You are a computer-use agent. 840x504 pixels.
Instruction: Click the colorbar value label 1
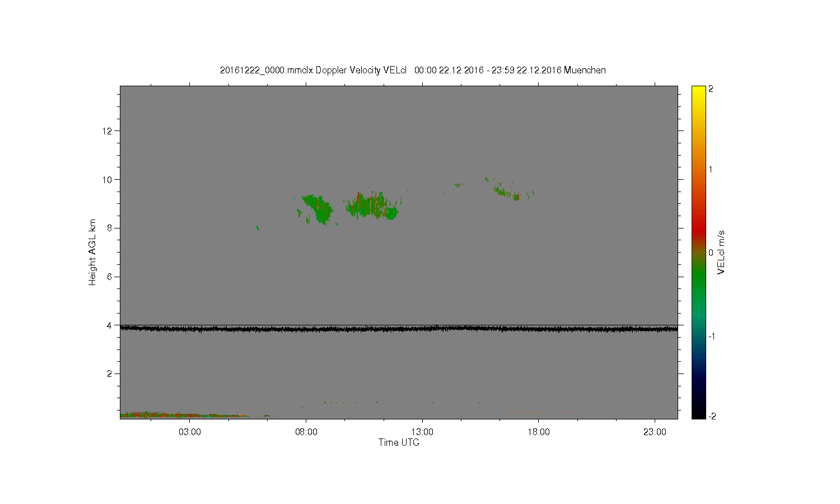[711, 170]
